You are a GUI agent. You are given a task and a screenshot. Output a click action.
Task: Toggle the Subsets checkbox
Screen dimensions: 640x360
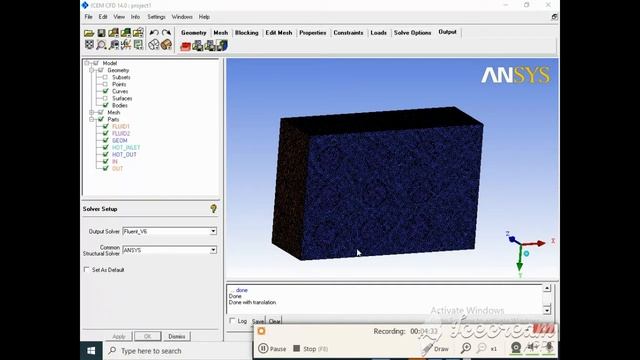[x=105, y=77]
